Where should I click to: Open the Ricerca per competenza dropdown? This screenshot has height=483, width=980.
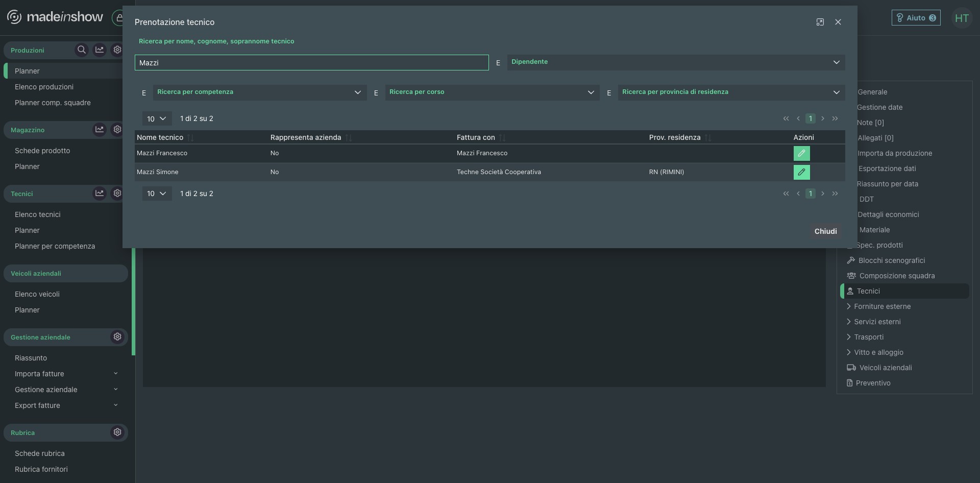(x=259, y=92)
